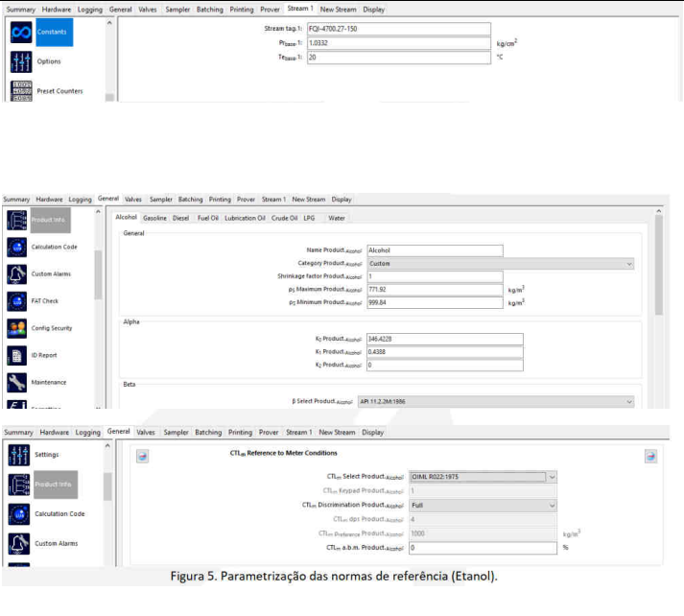684x616 pixels.
Task: Open the Config Security users icon
Action: pyautogui.click(x=17, y=328)
